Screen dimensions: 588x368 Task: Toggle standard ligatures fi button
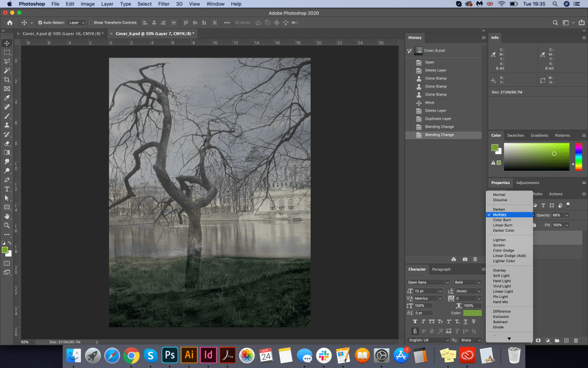point(415,331)
